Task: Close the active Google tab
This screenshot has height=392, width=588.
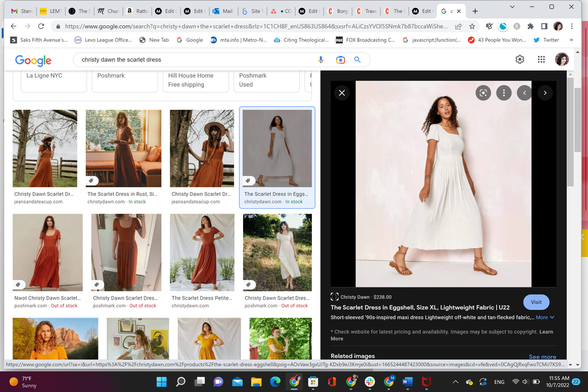Action: click(x=458, y=11)
